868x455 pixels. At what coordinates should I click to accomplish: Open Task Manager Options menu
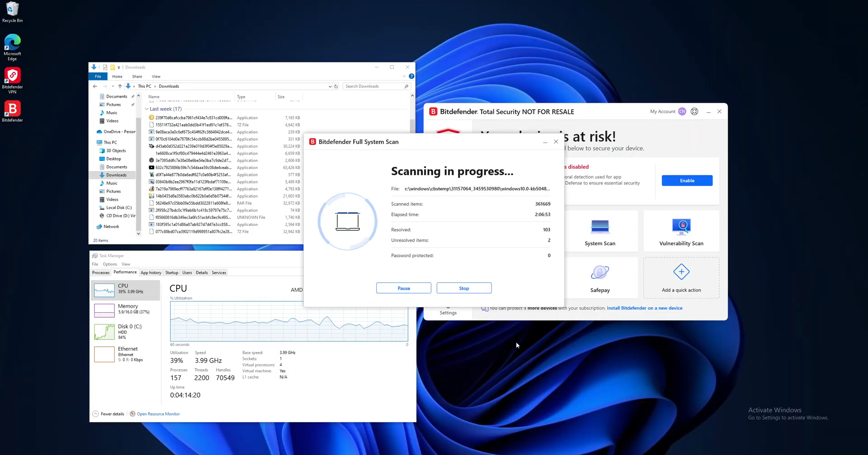click(110, 264)
